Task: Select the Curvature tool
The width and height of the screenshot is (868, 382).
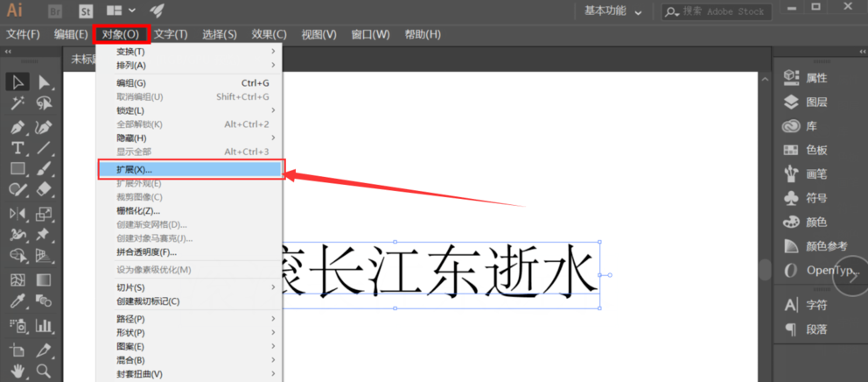Action: [x=44, y=127]
